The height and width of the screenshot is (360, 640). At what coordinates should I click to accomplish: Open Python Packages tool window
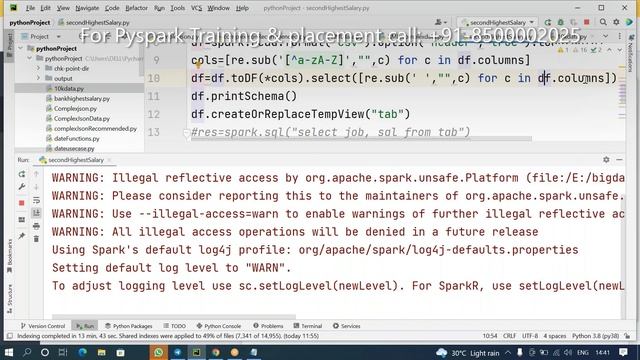(x=129, y=326)
